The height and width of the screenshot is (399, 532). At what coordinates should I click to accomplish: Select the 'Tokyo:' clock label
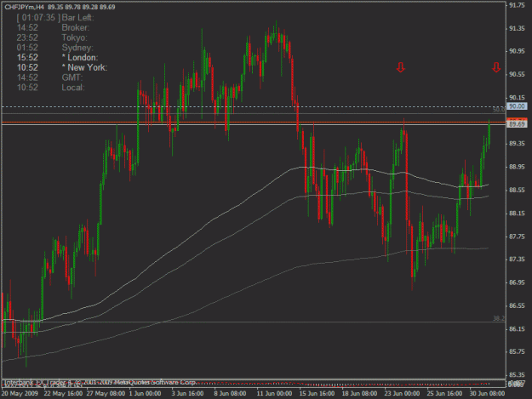(74, 37)
